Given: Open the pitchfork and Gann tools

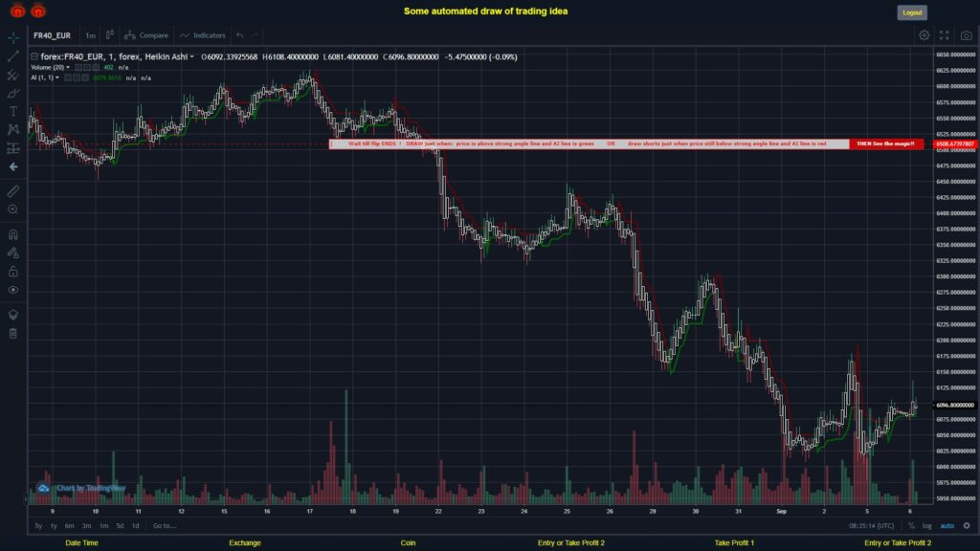Looking at the screenshot, I should 13,75.
